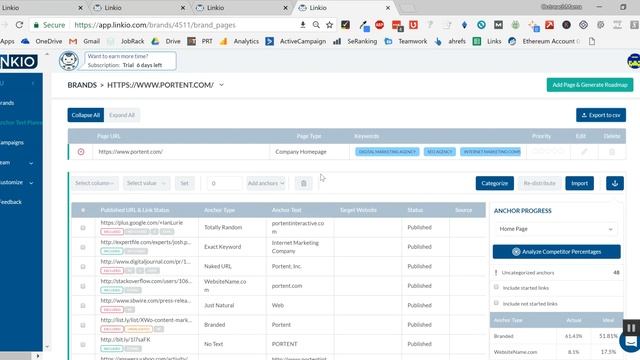Open the Analytics bookmark
Viewport: 640px width, 360px height.
point(239,41)
